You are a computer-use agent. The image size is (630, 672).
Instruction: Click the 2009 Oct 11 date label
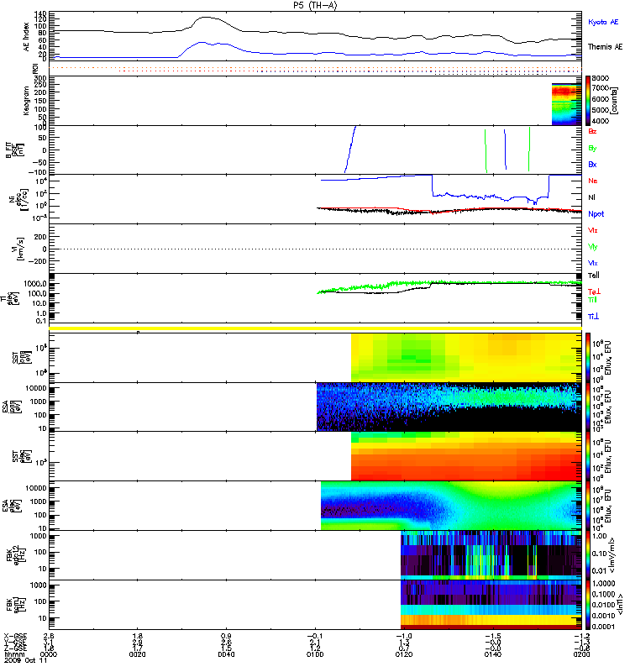25,660
